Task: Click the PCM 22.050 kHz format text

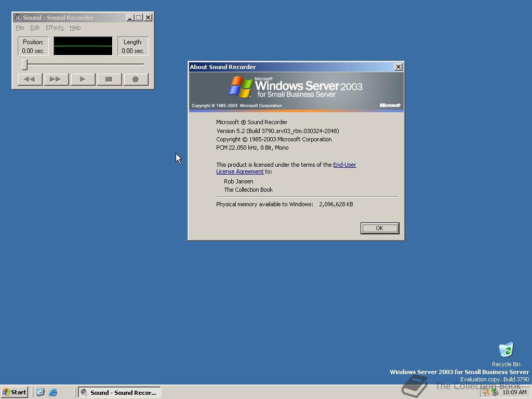Action: [252, 148]
